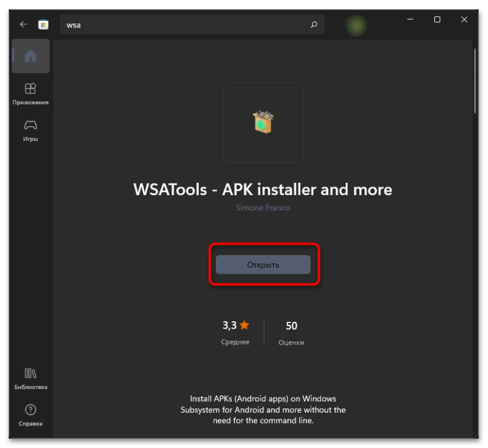Close the Store window

pyautogui.click(x=464, y=20)
